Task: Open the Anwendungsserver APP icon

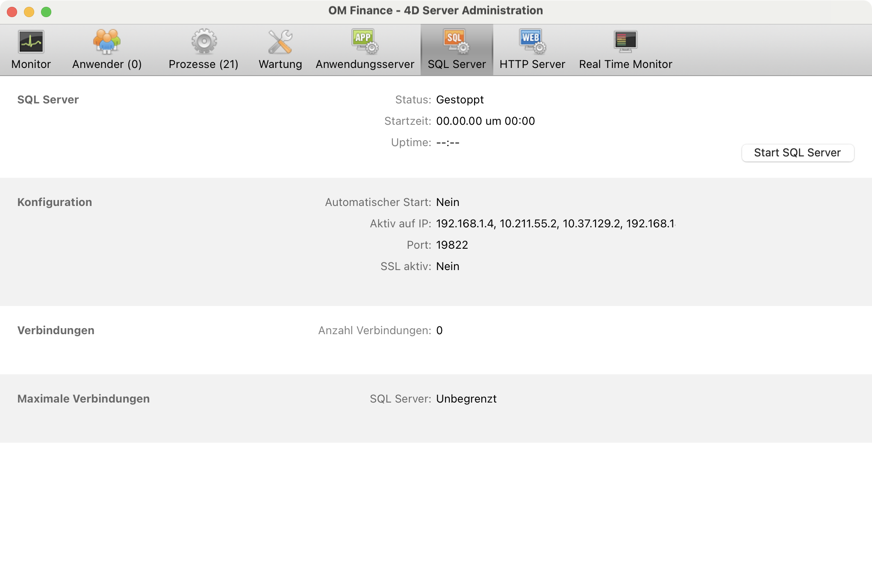Action: tap(365, 41)
